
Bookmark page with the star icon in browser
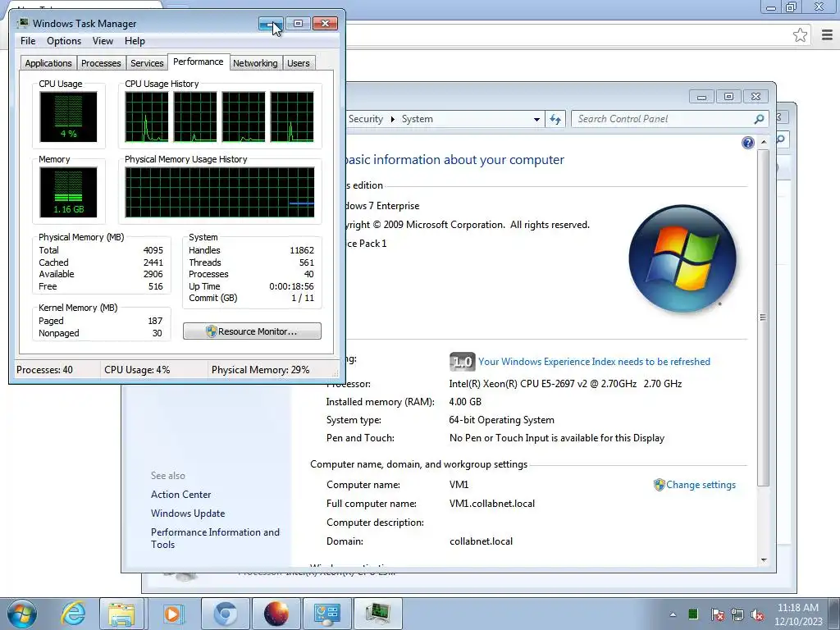(x=800, y=34)
